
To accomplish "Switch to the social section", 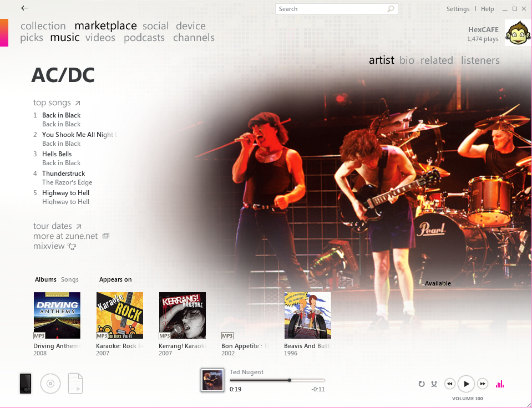I will tap(155, 25).
